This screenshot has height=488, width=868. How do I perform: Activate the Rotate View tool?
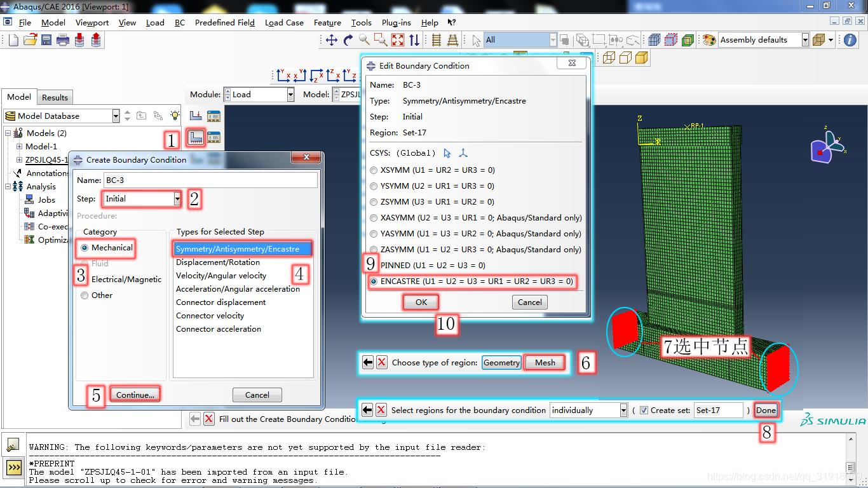(348, 40)
